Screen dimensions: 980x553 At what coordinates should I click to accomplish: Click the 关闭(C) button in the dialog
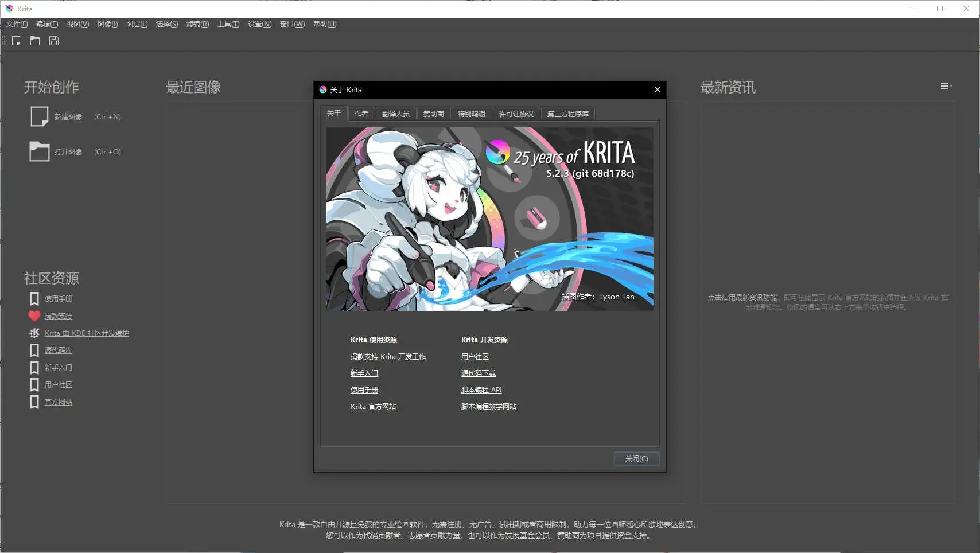pos(636,459)
